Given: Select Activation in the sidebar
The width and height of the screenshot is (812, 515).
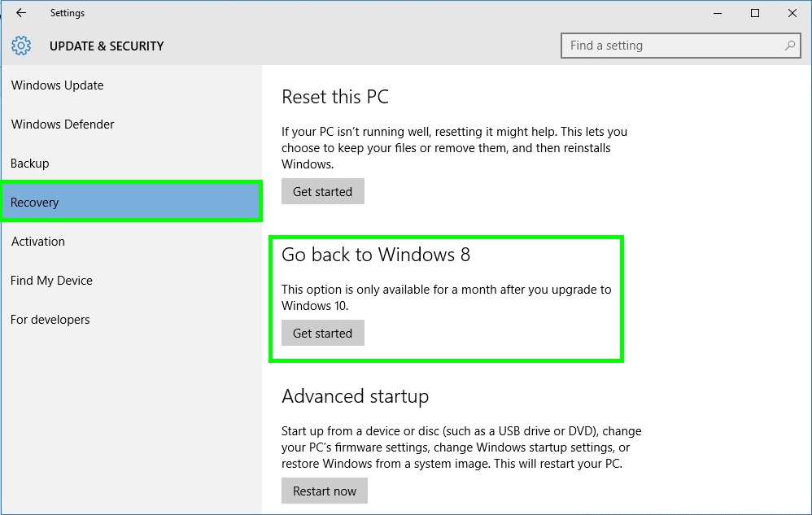Looking at the screenshot, I should [38, 241].
